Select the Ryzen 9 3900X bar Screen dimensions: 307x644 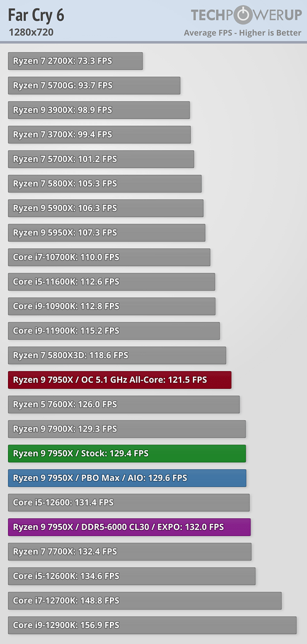(99, 110)
